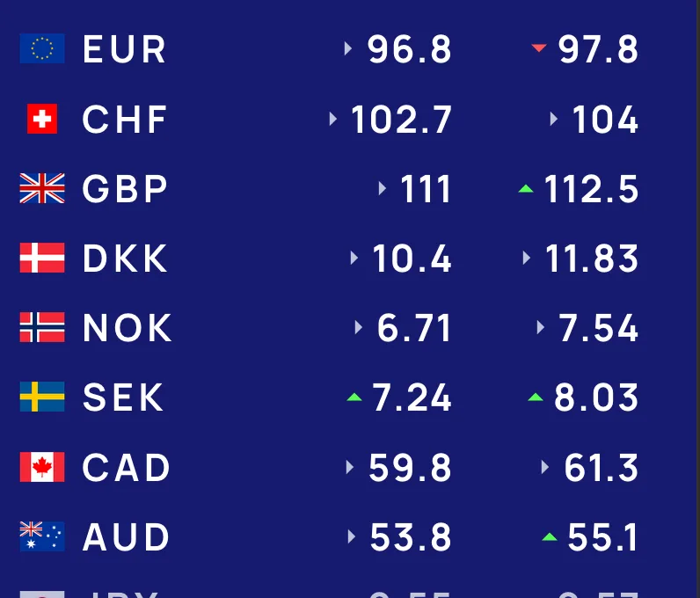Click the CHF buy rate 102.7
The image size is (700, 598).
401,120
